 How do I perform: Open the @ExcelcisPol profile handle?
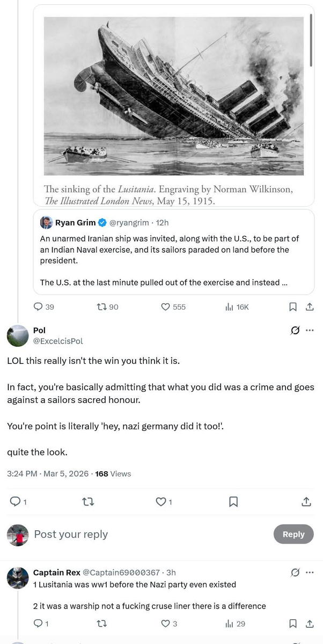tap(58, 341)
